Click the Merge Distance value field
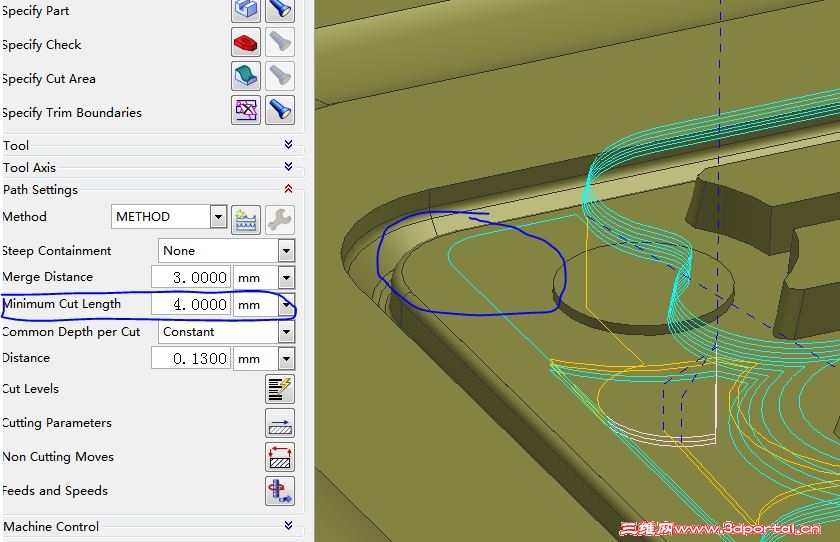This screenshot has width=840, height=542. (191, 277)
